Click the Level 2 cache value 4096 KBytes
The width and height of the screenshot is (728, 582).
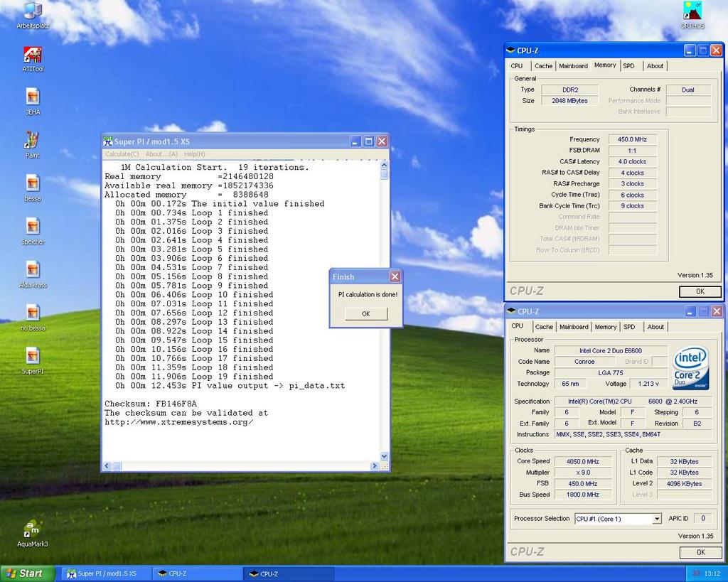[685, 484]
